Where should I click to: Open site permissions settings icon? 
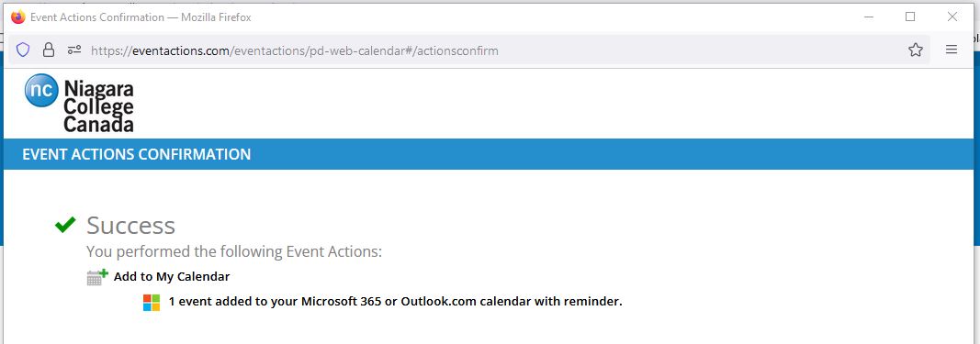tap(74, 50)
